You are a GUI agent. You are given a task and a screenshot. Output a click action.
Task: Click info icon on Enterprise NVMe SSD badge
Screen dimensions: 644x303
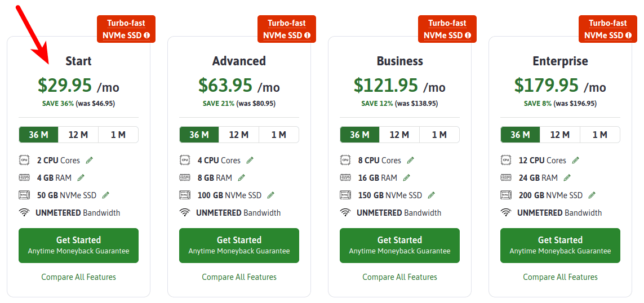629,35
